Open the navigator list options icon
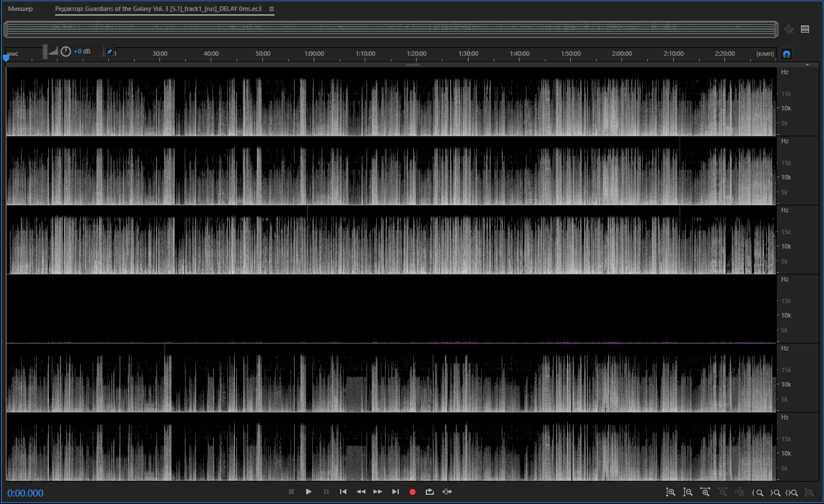Screen dimensions: 824x504 (805, 29)
